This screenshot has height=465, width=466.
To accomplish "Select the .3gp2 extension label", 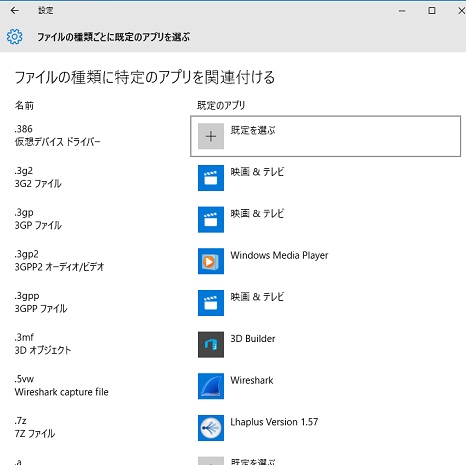I will (x=26, y=254).
